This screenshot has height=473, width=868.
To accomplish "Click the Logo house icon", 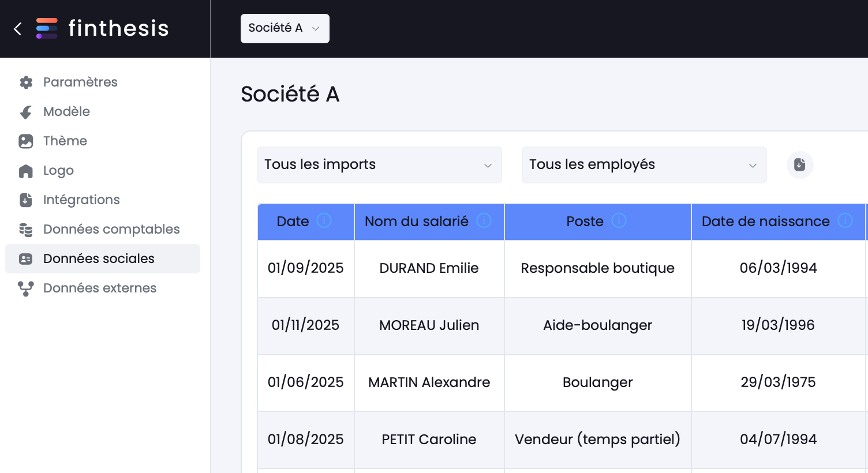I will click(x=26, y=171).
